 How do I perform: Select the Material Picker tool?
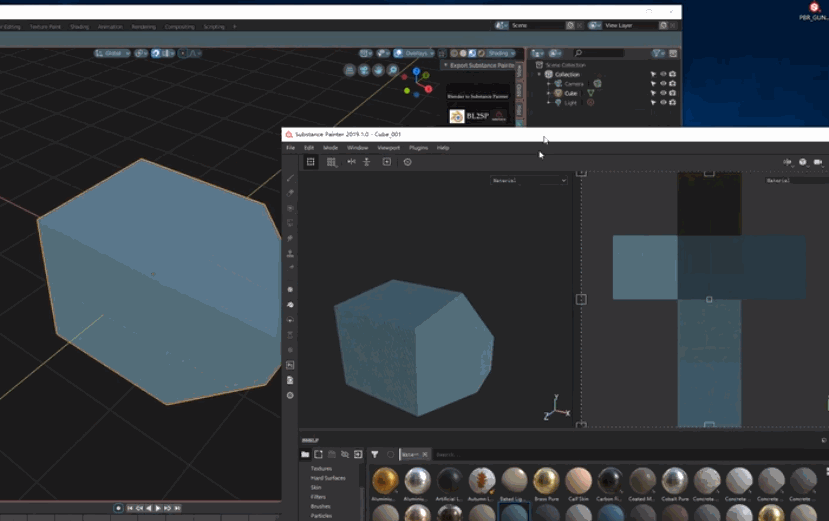290,268
